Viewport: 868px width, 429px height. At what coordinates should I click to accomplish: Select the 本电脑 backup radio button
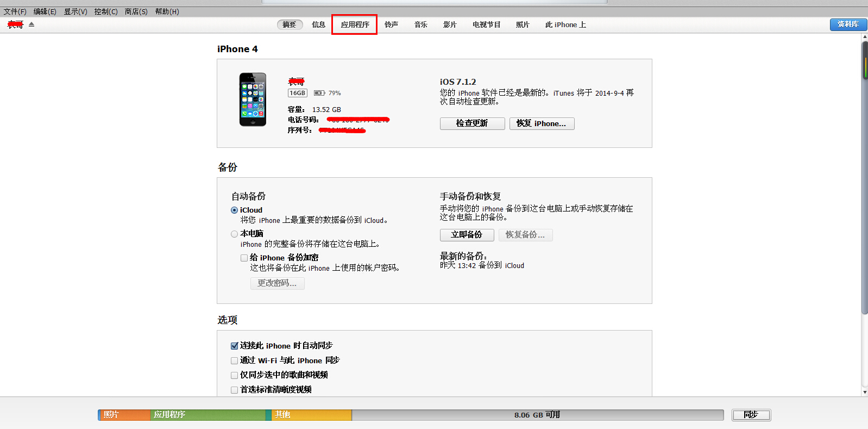point(234,234)
